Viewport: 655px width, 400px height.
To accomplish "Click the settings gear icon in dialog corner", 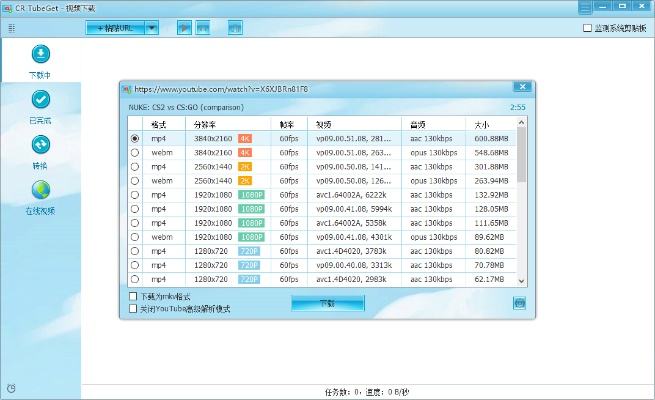I will click(x=519, y=303).
